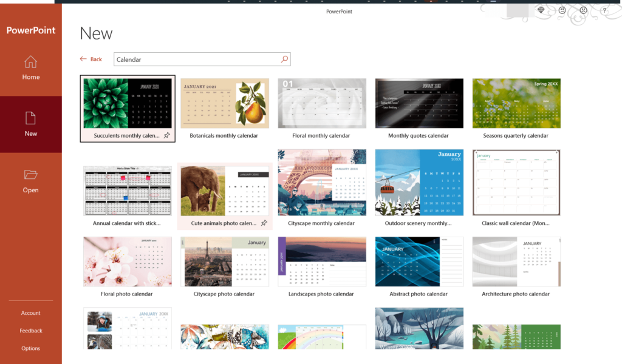Click the Home icon in sidebar
622x364 pixels.
[30, 62]
